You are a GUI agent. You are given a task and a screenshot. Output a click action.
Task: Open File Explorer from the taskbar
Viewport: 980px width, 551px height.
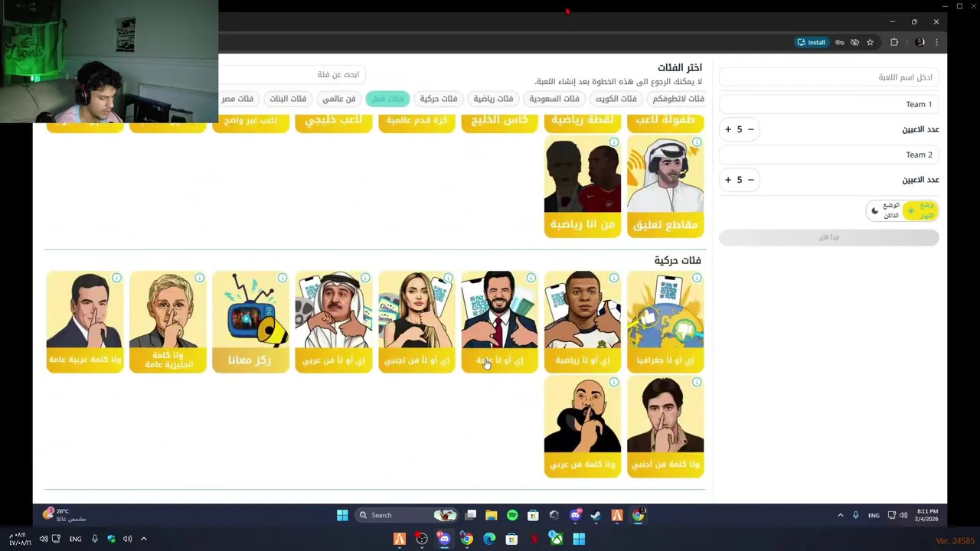492,515
